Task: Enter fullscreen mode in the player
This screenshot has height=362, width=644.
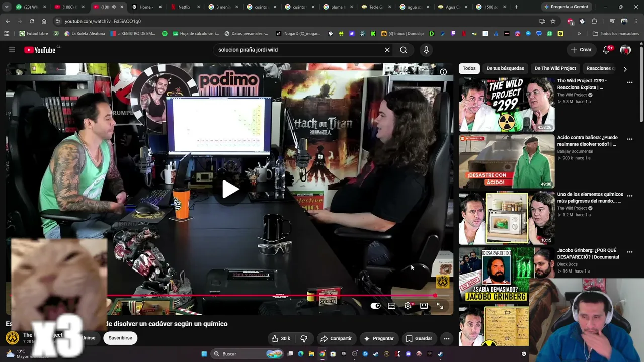Action: coord(440,306)
